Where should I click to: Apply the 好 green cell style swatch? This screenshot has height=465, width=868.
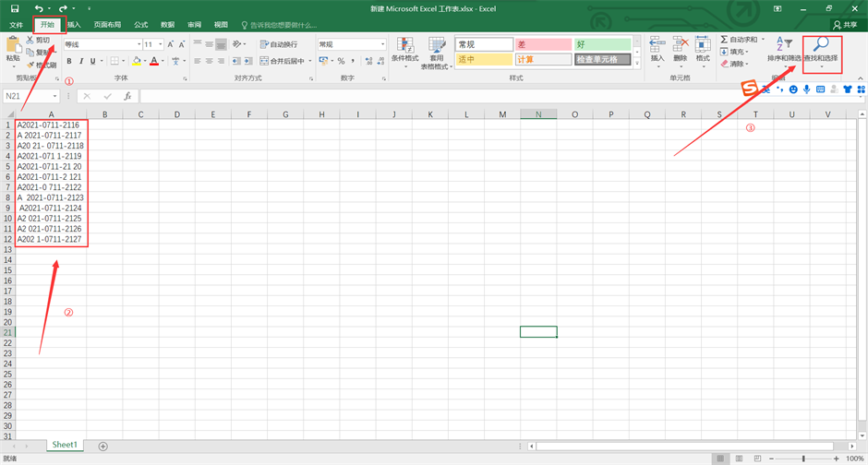click(x=602, y=44)
